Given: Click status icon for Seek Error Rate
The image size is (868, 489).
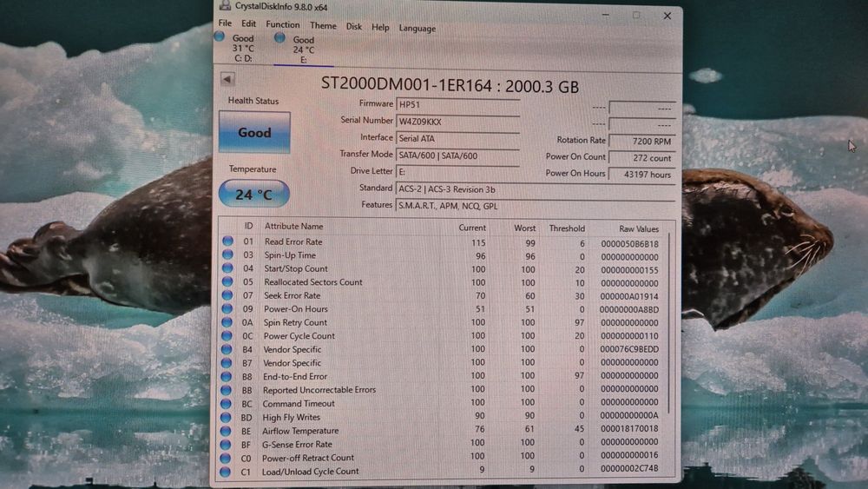Looking at the screenshot, I should (227, 295).
